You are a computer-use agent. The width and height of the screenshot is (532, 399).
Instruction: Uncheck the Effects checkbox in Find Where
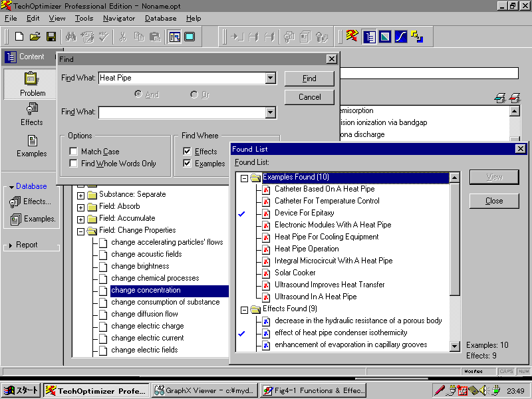pyautogui.click(x=187, y=151)
